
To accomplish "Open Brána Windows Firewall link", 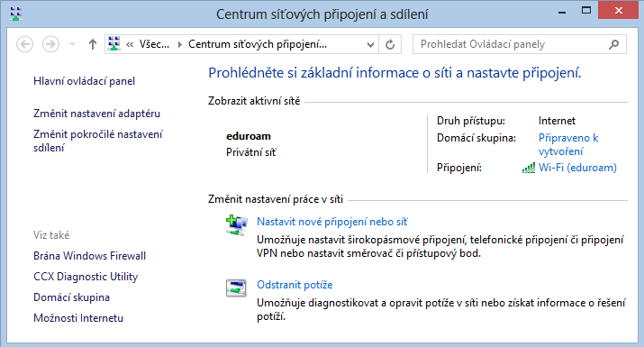I will pos(89,256).
